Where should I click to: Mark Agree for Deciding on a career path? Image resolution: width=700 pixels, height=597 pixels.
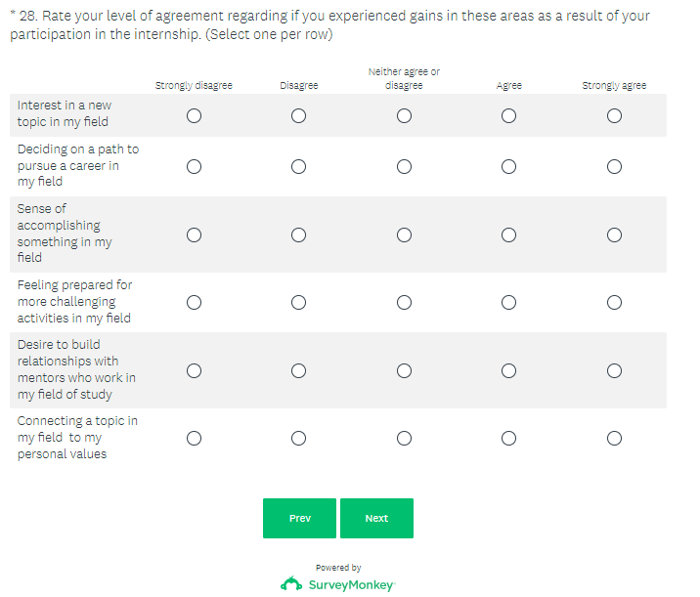508,166
